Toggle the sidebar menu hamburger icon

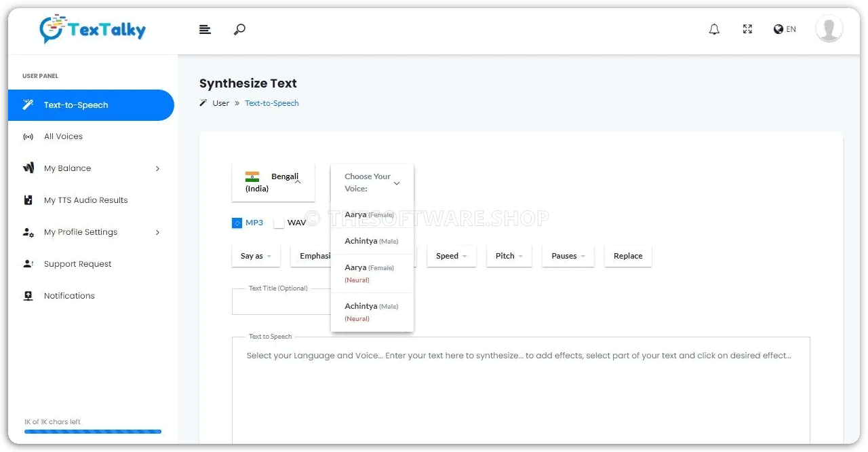click(x=205, y=29)
